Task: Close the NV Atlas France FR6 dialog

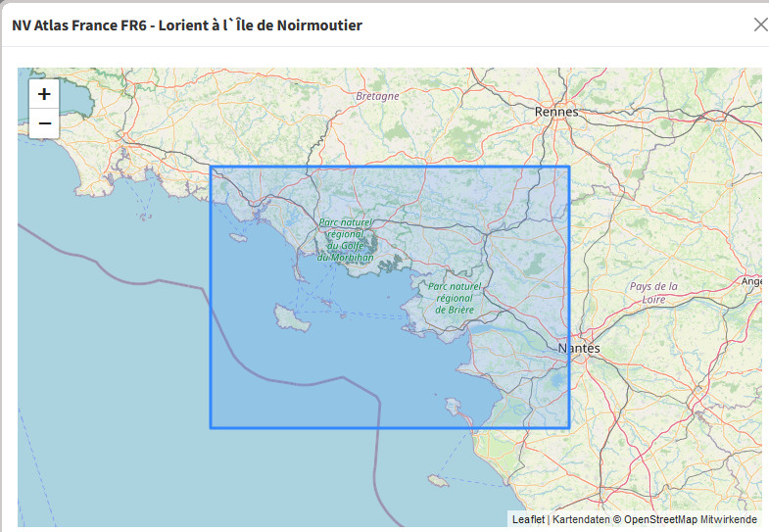Action: (760, 24)
